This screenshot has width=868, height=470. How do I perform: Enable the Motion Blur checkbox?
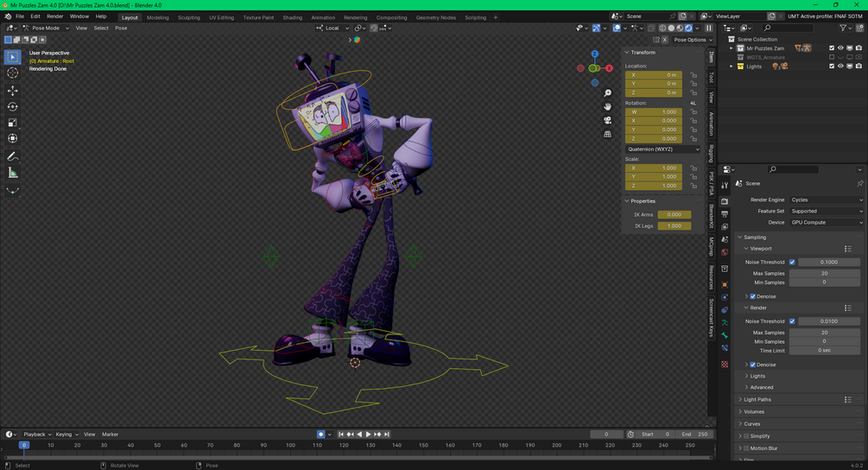coord(746,448)
